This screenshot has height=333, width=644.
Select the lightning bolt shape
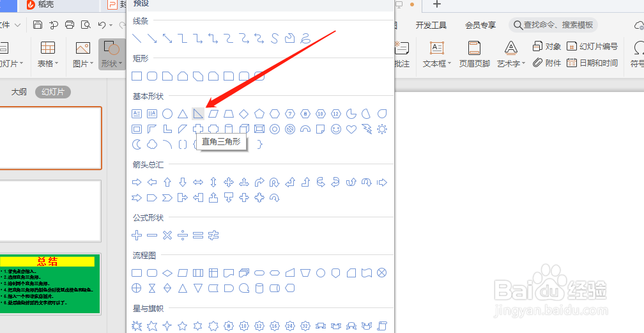point(367,129)
